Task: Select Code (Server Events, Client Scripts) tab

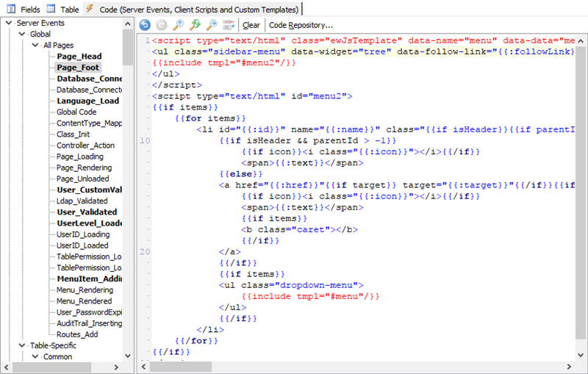Action: coord(198,10)
